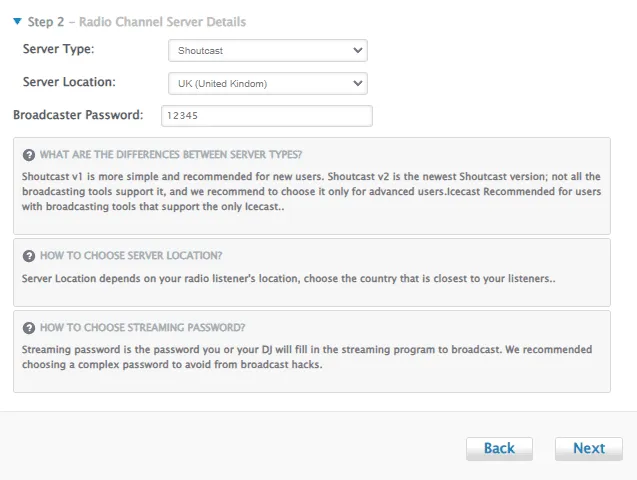Collapse the Step 2 disclosure triangle

(x=17, y=21)
